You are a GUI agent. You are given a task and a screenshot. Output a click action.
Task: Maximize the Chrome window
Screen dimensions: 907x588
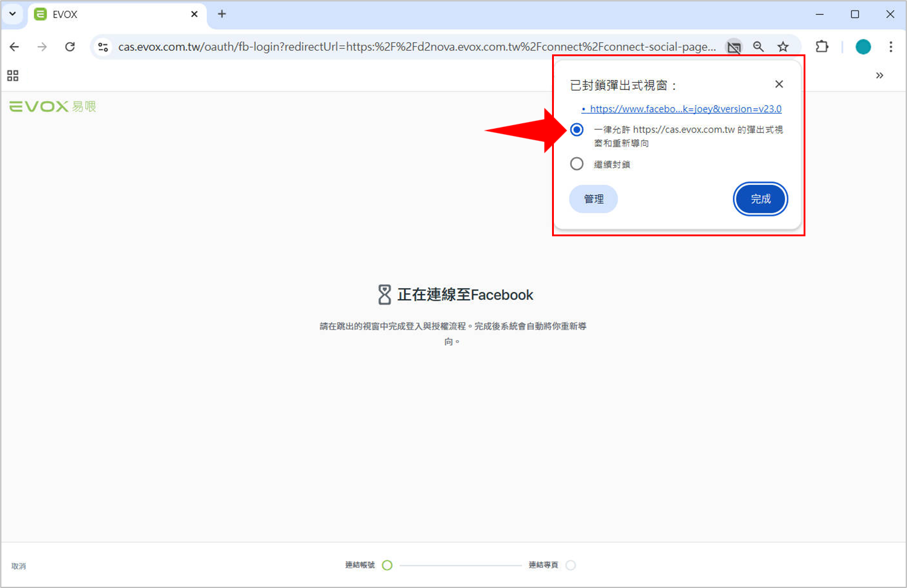[x=855, y=14]
